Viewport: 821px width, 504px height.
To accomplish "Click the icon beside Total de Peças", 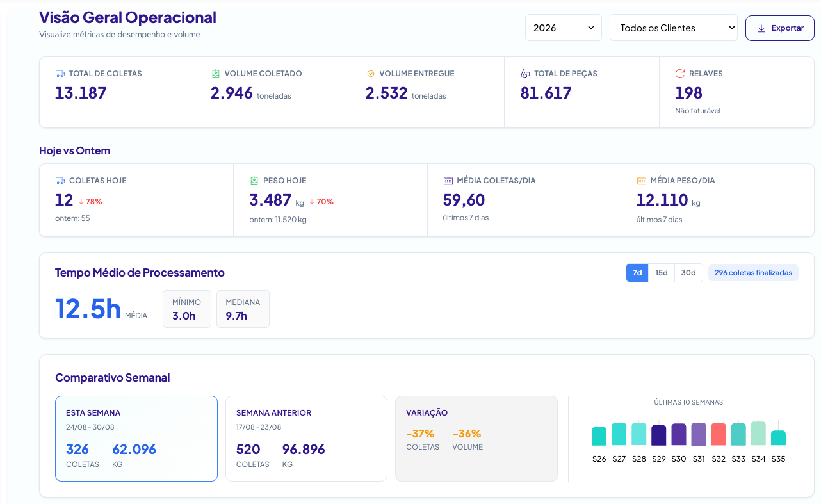I will (x=525, y=74).
